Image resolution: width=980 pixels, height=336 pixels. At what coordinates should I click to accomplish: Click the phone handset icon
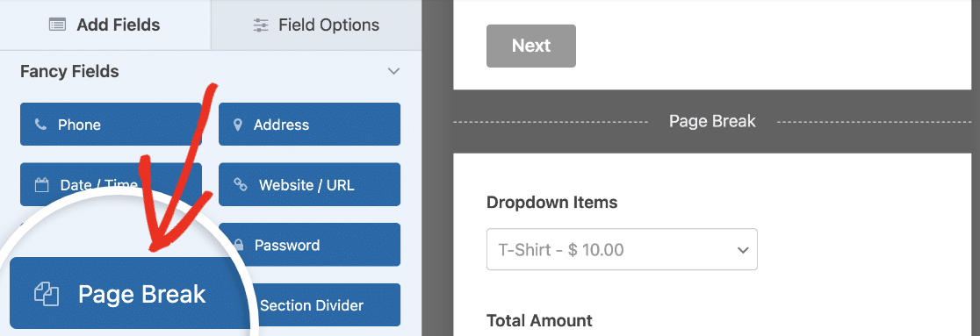(40, 125)
